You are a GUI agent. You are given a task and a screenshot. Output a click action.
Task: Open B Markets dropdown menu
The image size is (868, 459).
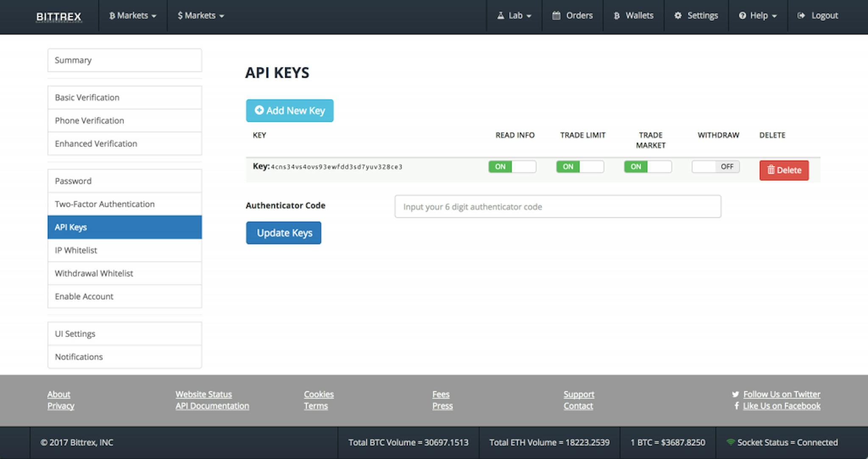click(x=132, y=16)
